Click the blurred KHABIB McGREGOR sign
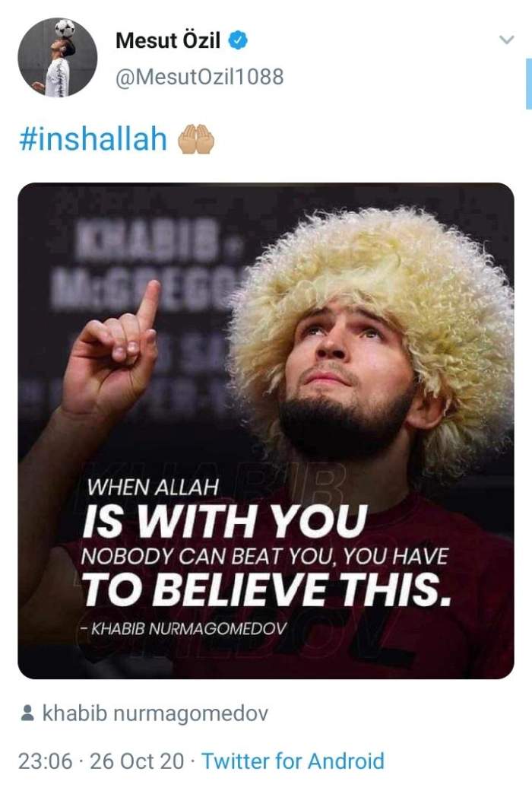The width and height of the screenshot is (532, 791). click(151, 268)
